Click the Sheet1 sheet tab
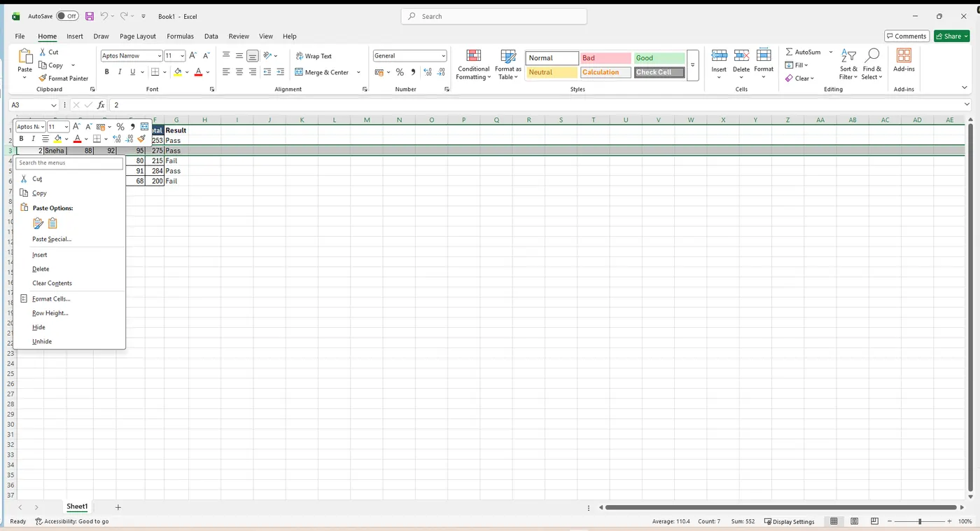The image size is (980, 531). click(x=77, y=506)
